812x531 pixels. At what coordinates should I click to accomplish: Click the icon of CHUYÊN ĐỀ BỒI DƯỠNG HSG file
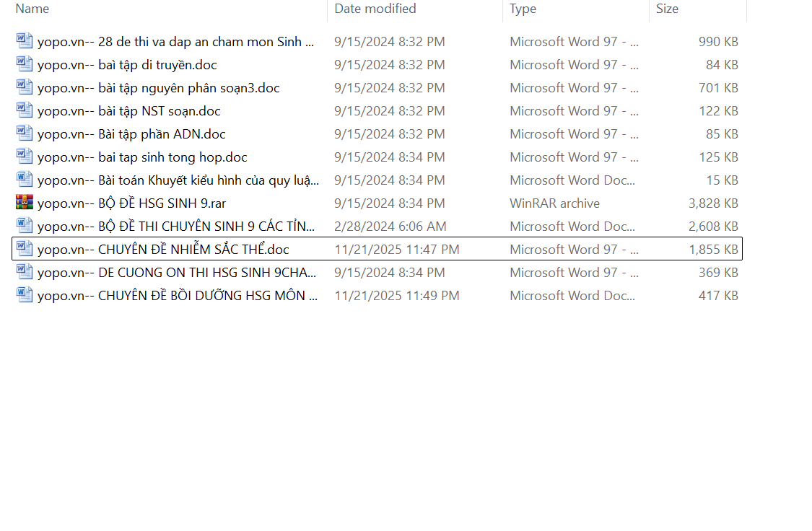click(x=25, y=295)
